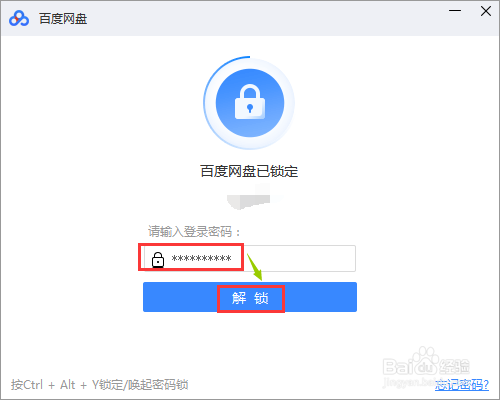The width and height of the screenshot is (500, 400).
Task: Open the 忘记密码? forgot password link
Action: pos(462,385)
